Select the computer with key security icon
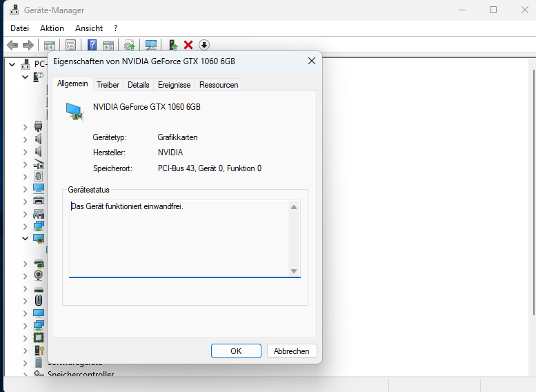 (x=39, y=351)
